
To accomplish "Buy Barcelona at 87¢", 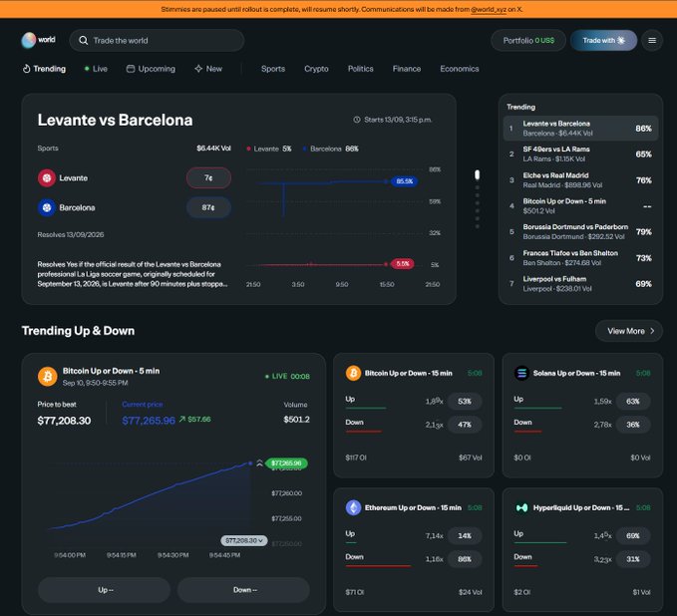I will [x=208, y=207].
